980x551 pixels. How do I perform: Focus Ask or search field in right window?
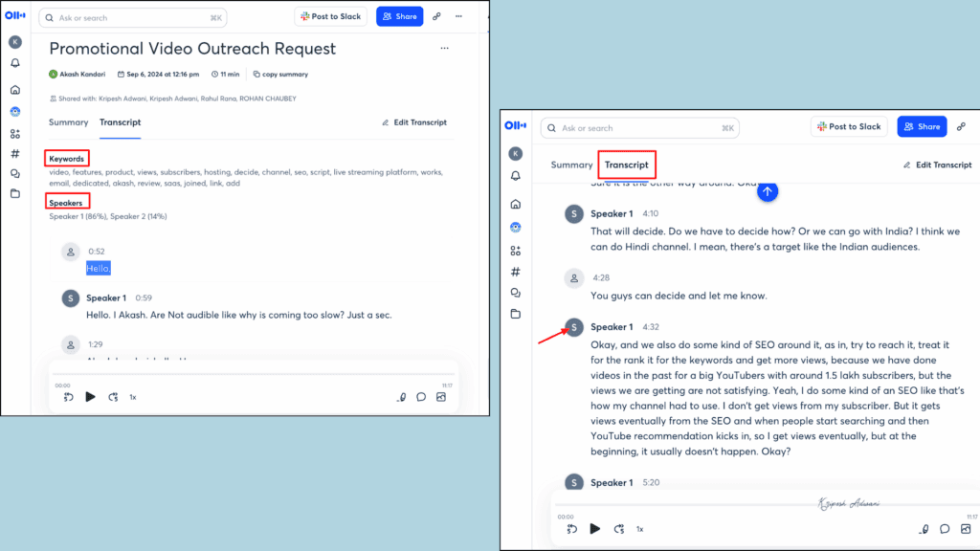tap(640, 128)
